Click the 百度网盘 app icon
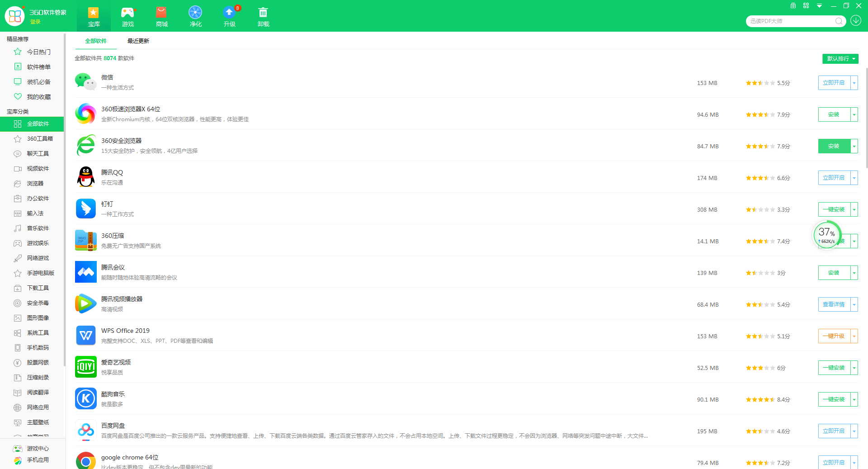This screenshot has width=868, height=469. [x=85, y=430]
